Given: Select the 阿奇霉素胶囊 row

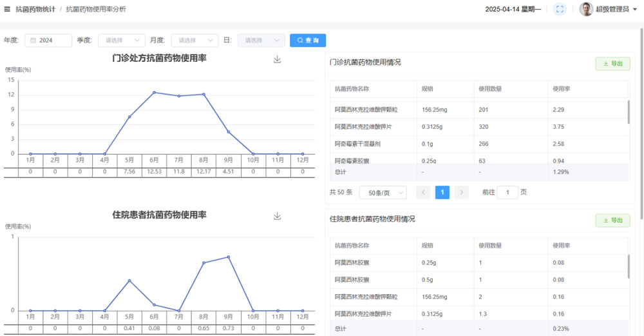Looking at the screenshot, I should tap(479, 160).
